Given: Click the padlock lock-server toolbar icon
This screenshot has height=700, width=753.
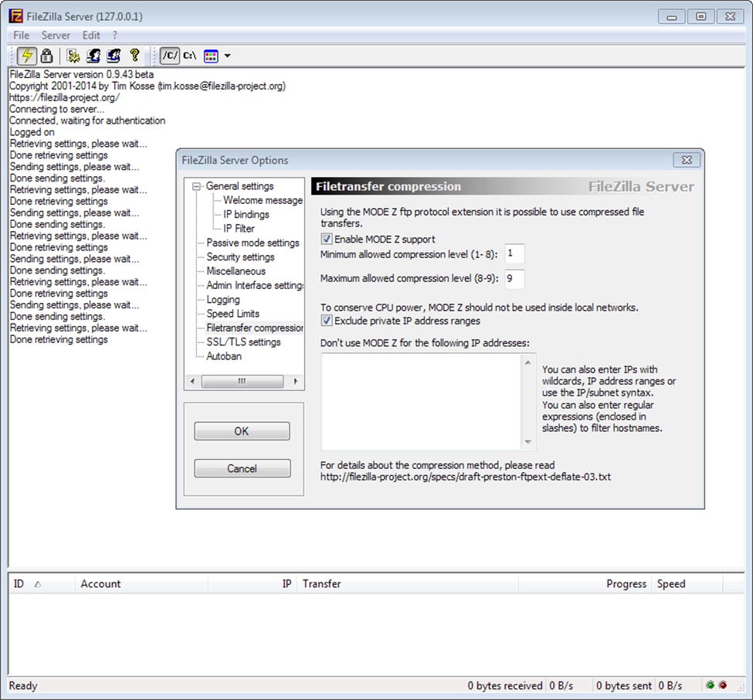Looking at the screenshot, I should click(46, 56).
